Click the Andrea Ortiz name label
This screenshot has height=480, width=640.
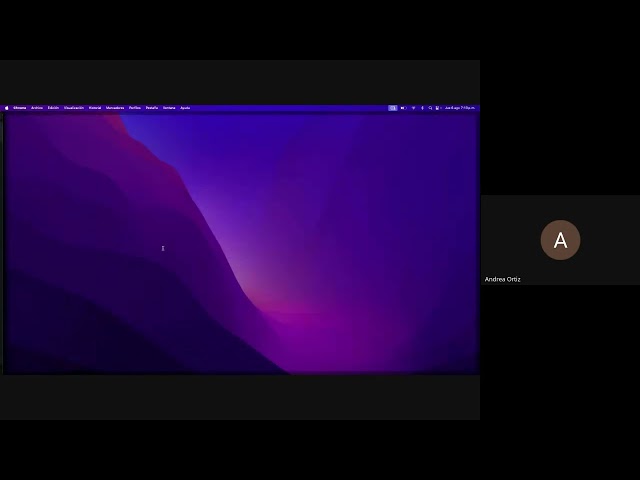click(502, 279)
